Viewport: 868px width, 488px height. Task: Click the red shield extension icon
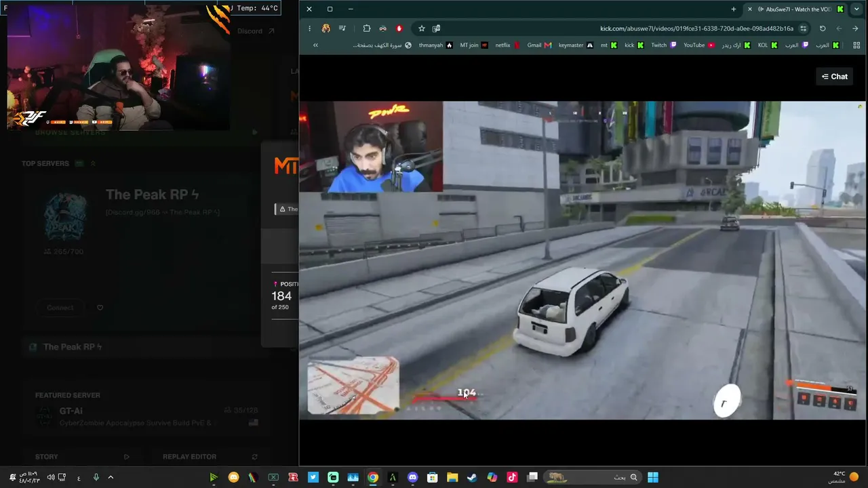pyautogui.click(x=399, y=28)
